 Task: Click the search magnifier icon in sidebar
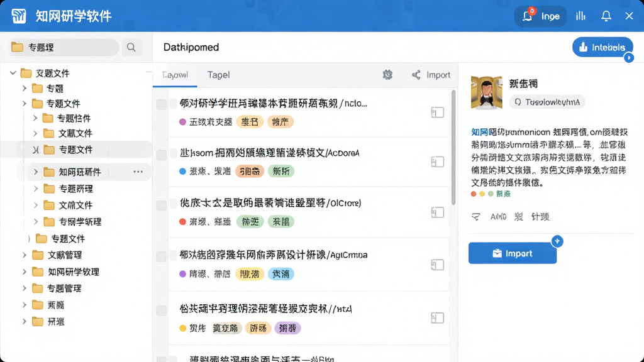point(131,47)
